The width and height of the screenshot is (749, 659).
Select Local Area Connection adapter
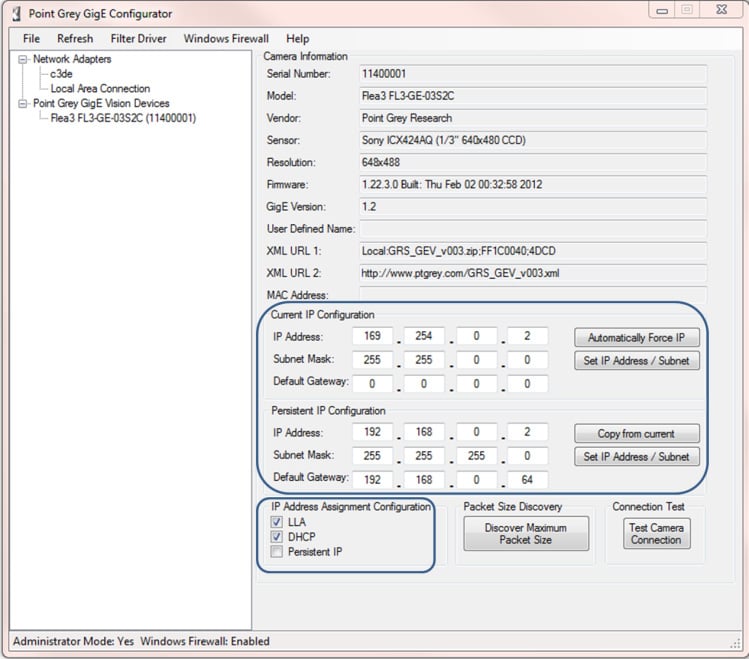(100, 89)
